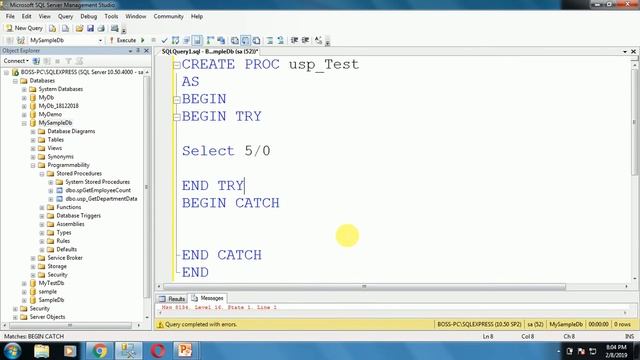Open Google Chrome from the taskbar
The image size is (640, 360).
(x=99, y=351)
